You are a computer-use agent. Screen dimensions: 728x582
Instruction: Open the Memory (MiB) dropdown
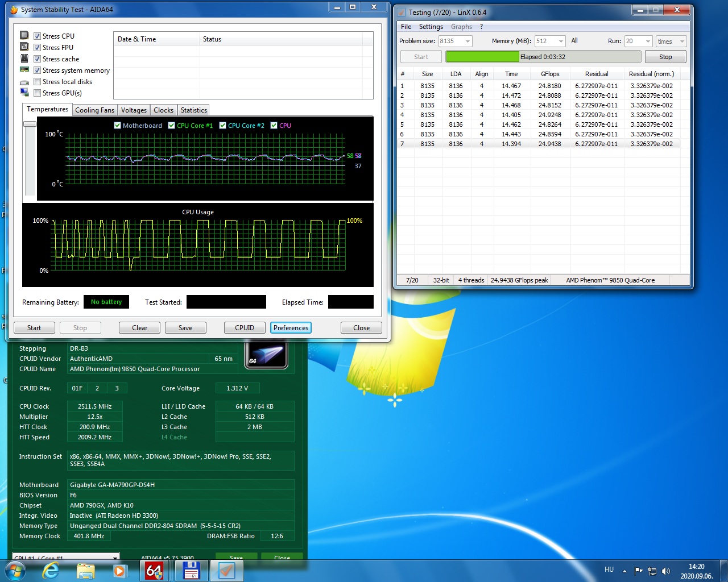point(561,41)
